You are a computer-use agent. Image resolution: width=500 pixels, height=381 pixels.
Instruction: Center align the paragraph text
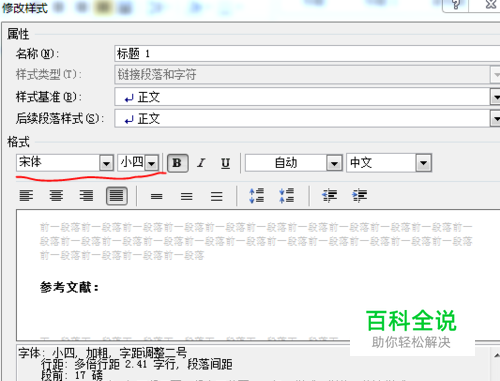point(56,196)
